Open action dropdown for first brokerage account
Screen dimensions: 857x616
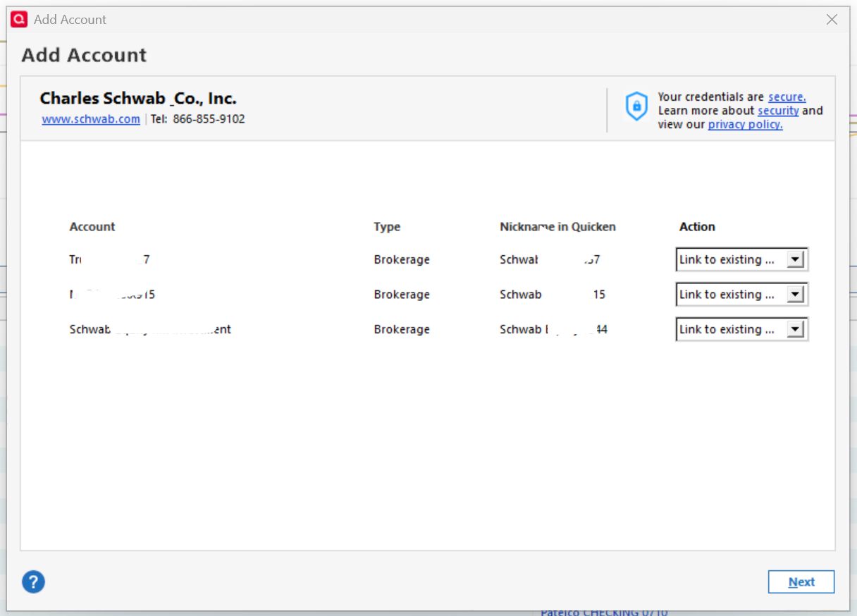pyautogui.click(x=741, y=259)
